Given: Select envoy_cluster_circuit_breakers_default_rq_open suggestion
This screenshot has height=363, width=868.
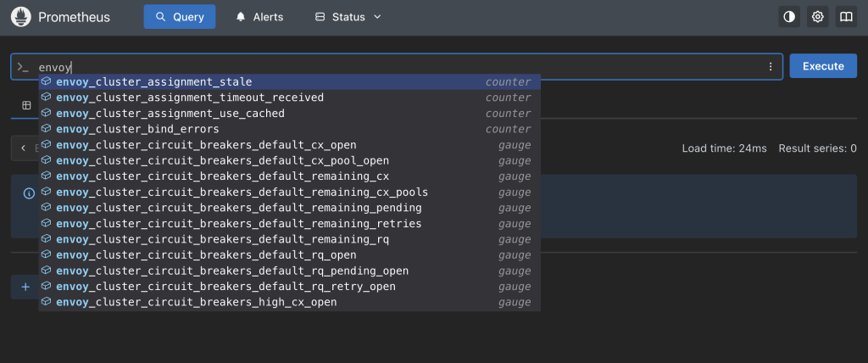Looking at the screenshot, I should pos(290,255).
